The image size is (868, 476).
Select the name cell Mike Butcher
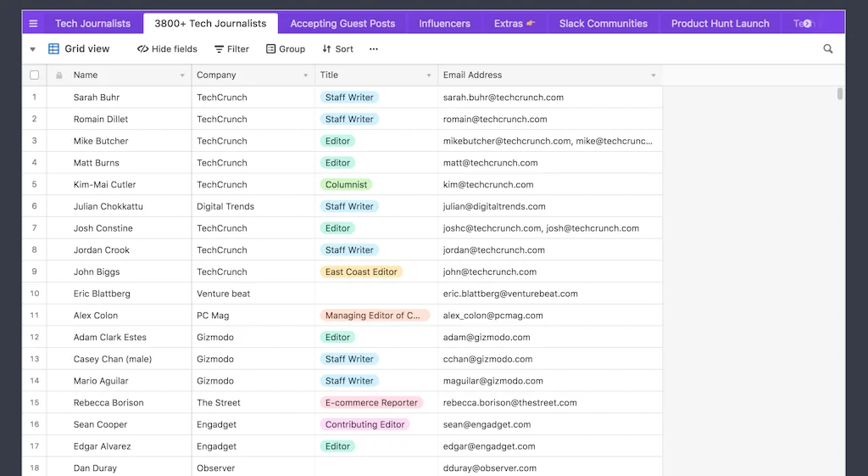(x=119, y=141)
